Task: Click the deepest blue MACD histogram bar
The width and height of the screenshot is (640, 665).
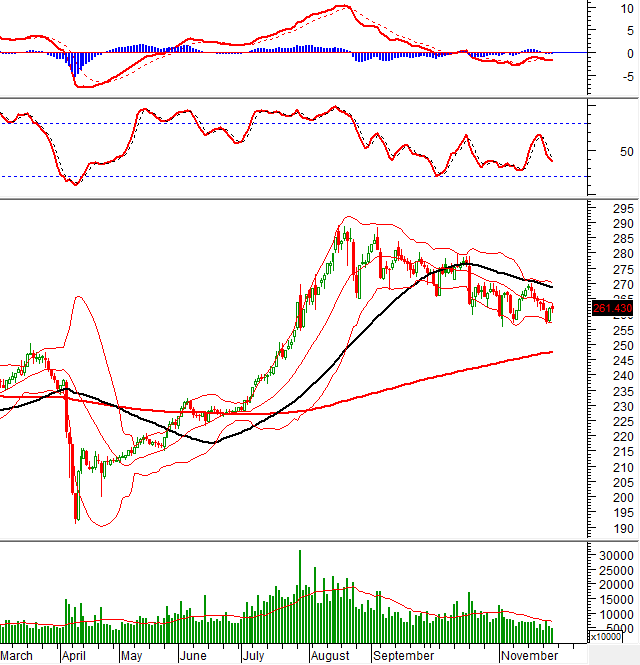Action: [x=72, y=66]
